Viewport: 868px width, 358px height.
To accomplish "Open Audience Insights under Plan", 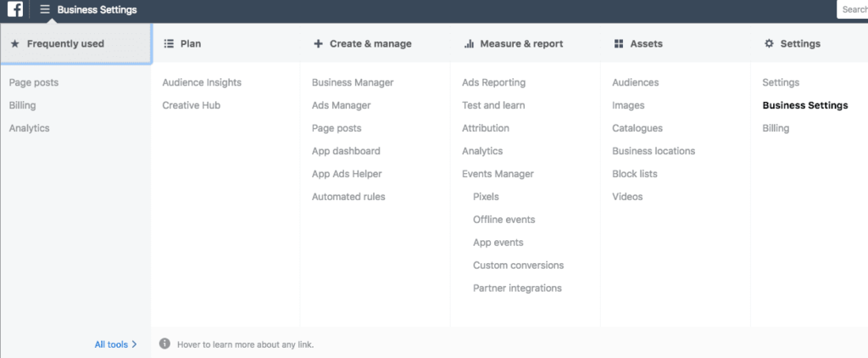I will pyautogui.click(x=202, y=82).
